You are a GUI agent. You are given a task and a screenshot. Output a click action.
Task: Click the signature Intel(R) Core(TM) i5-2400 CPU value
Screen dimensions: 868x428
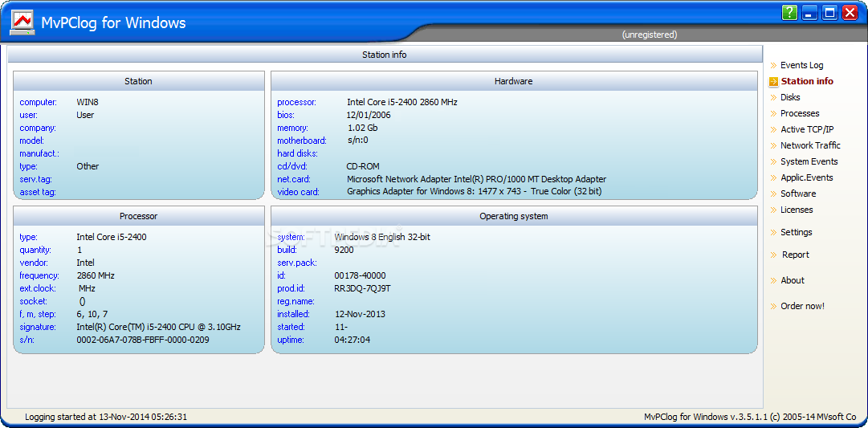tap(158, 328)
